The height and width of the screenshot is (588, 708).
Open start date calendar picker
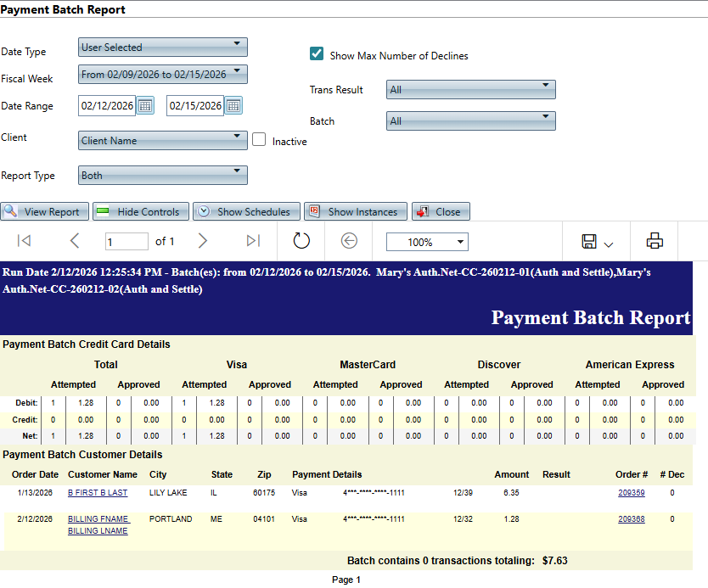pyautogui.click(x=145, y=106)
